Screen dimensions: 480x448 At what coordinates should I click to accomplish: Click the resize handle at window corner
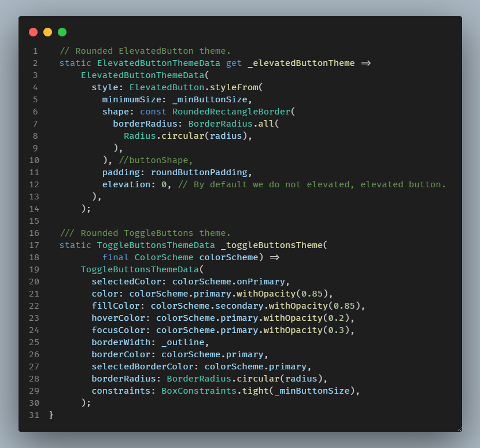(x=459, y=429)
